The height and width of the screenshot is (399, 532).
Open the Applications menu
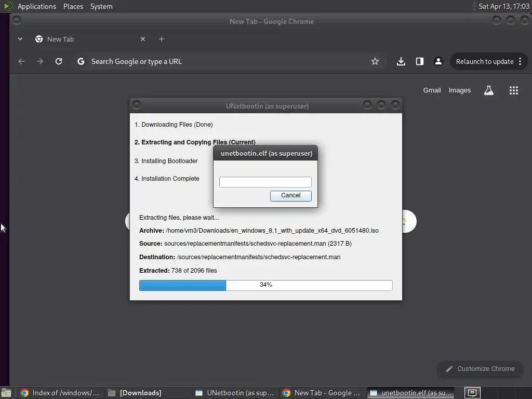(37, 6)
